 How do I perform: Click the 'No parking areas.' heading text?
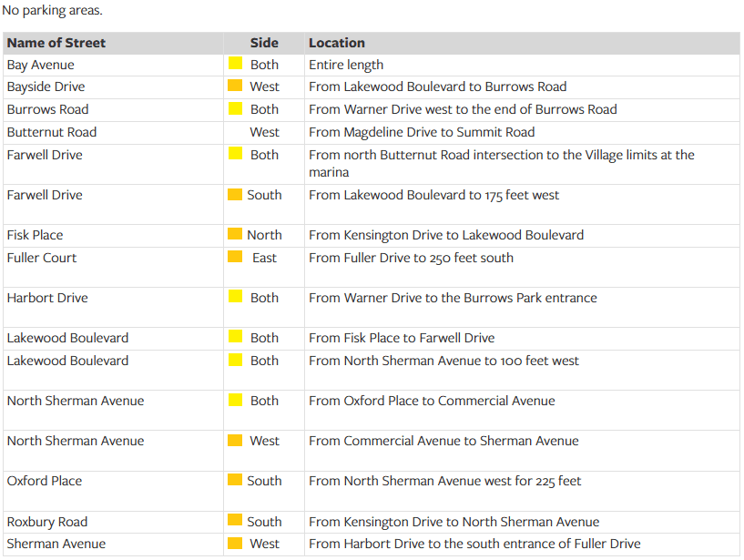tap(53, 11)
